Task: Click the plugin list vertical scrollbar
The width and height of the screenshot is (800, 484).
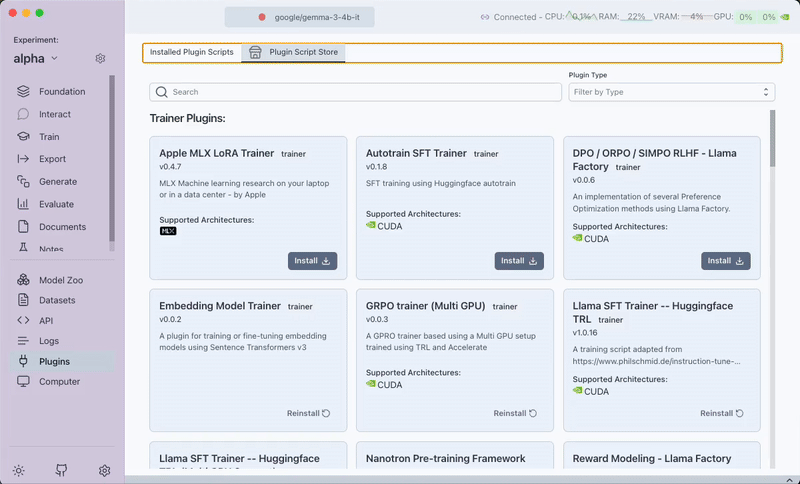Action: tap(771, 140)
